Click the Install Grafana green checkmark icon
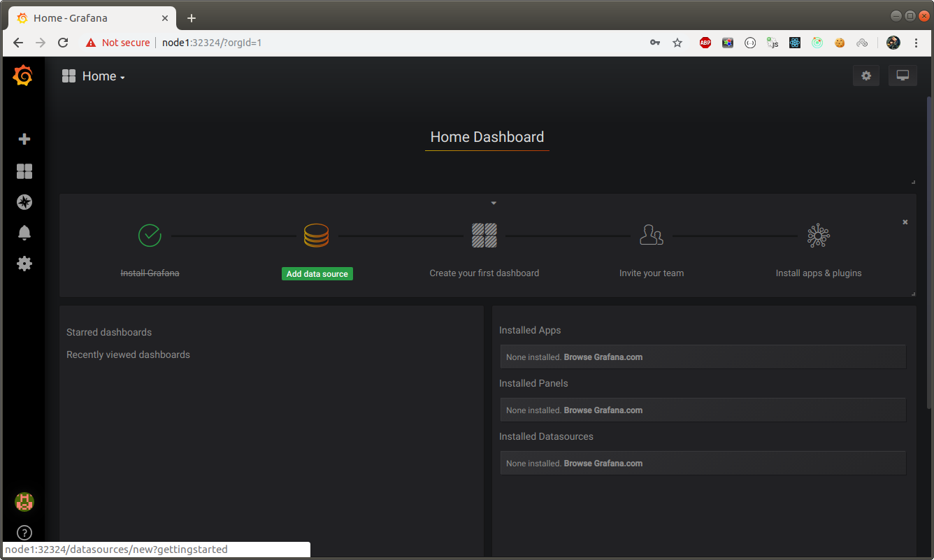 click(150, 236)
